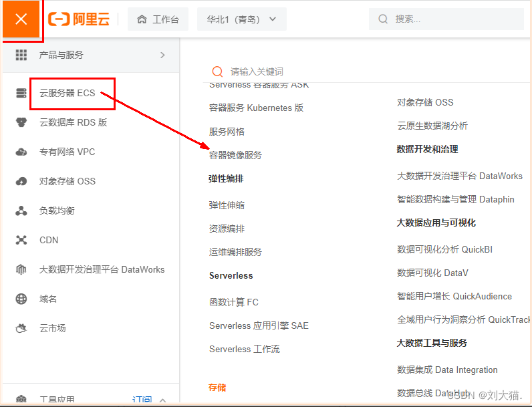Click the 大数据工具与服务 heading
532x407 pixels.
(x=432, y=344)
